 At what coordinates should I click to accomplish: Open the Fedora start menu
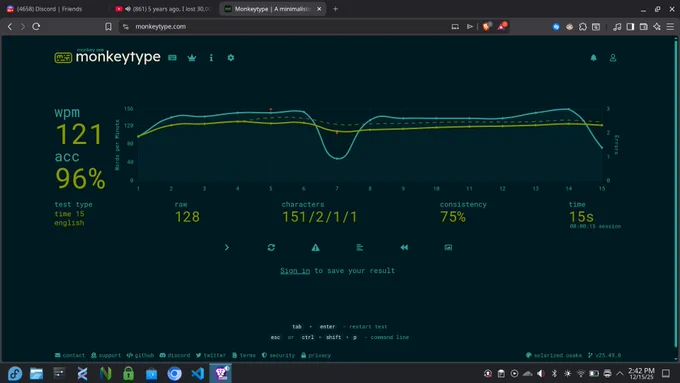[x=14, y=373]
